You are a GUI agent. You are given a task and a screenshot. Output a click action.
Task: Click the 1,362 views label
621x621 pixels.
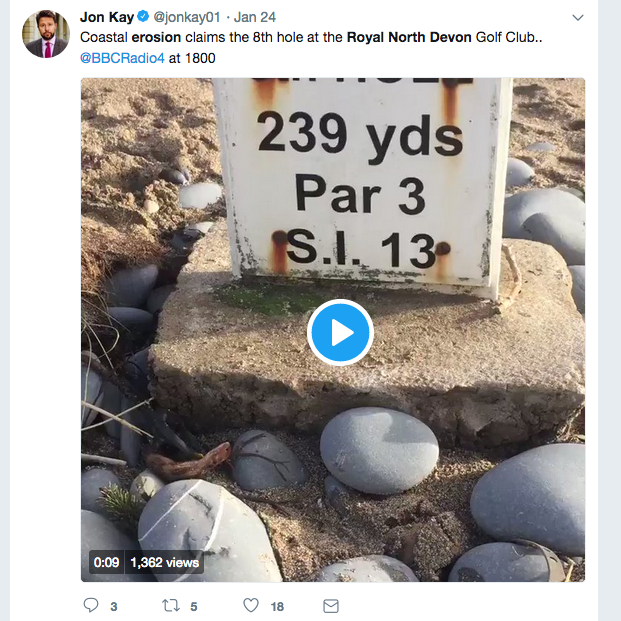click(x=164, y=562)
